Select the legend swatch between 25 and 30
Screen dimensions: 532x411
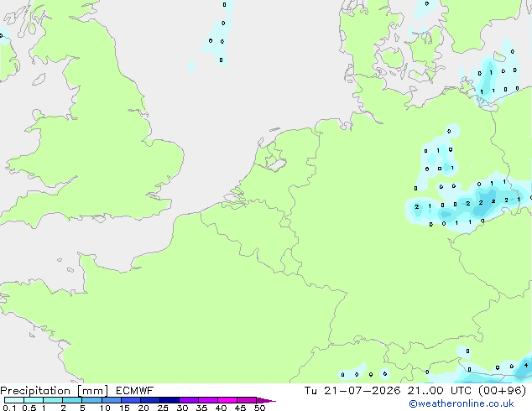point(170,400)
